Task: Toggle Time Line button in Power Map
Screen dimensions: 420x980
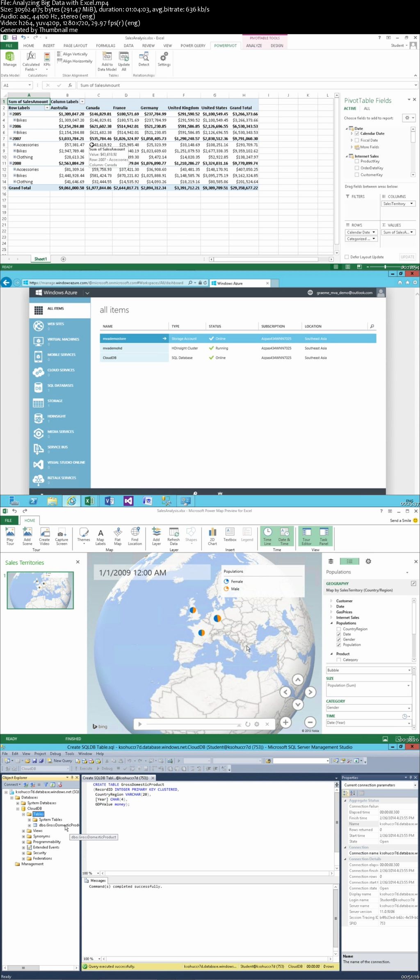Action: (267, 536)
